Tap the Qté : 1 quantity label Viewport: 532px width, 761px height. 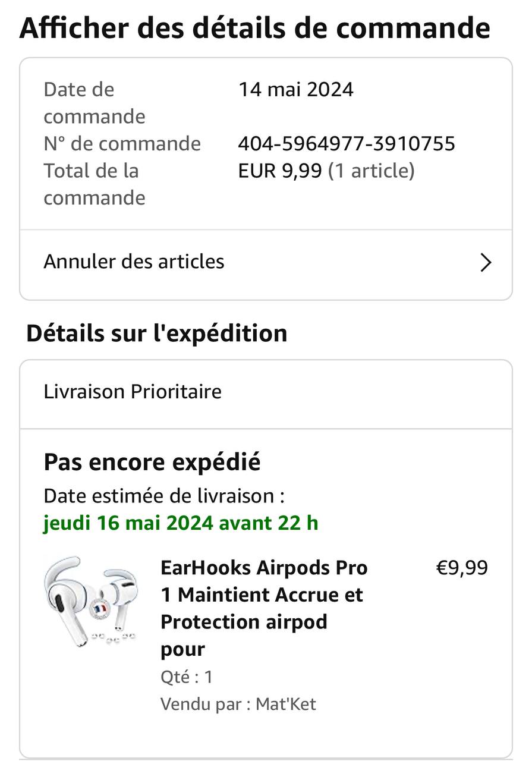click(187, 677)
